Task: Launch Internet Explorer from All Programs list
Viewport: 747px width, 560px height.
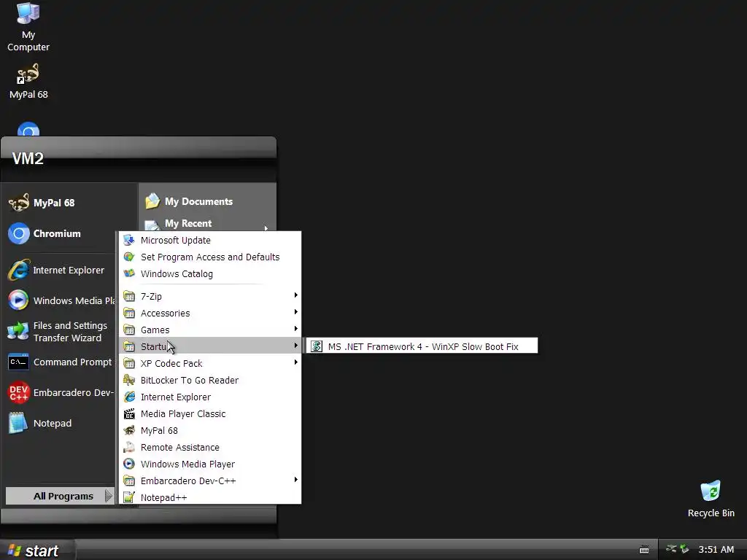Action: click(209, 397)
